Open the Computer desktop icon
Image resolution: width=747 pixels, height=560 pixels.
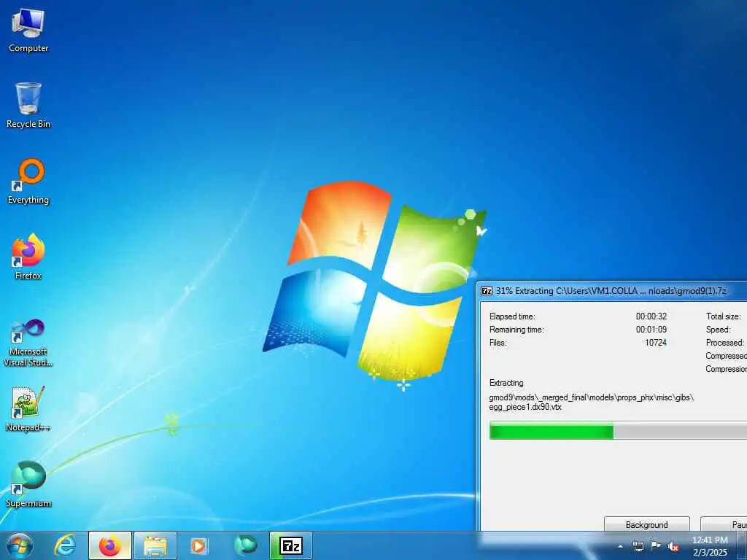coord(28,30)
